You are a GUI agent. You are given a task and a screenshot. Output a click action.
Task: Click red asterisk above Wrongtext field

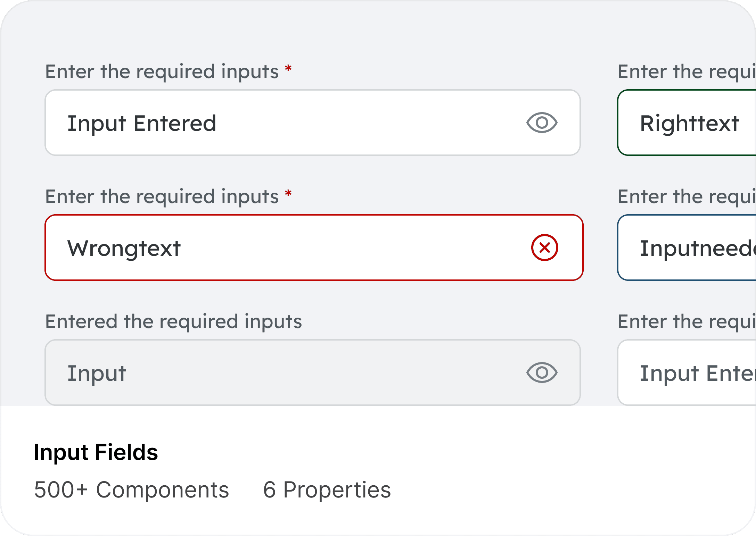[288, 194]
